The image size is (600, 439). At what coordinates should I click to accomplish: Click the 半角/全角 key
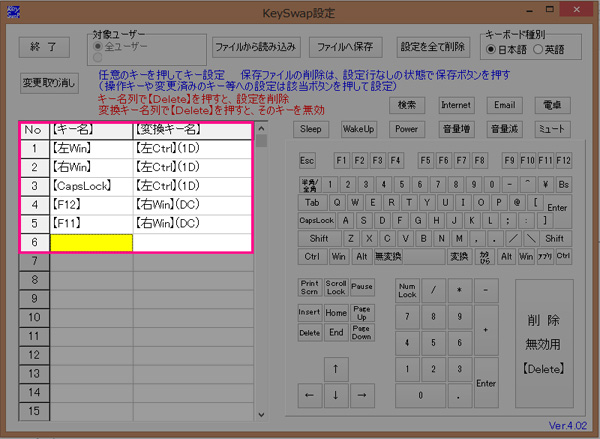pyautogui.click(x=310, y=185)
